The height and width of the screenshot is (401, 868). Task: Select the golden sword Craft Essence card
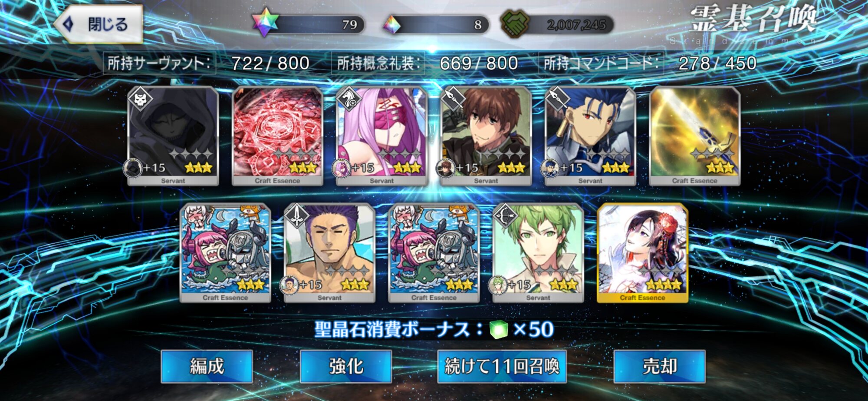pyautogui.click(x=694, y=136)
